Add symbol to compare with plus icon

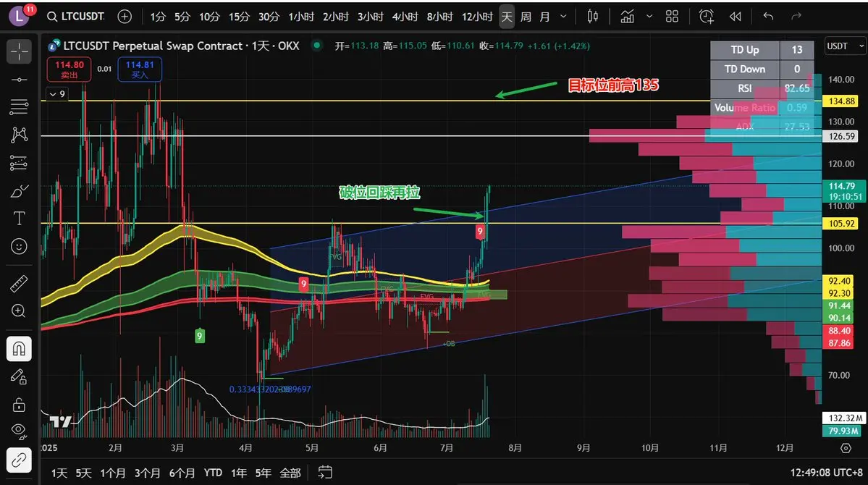[x=125, y=17]
